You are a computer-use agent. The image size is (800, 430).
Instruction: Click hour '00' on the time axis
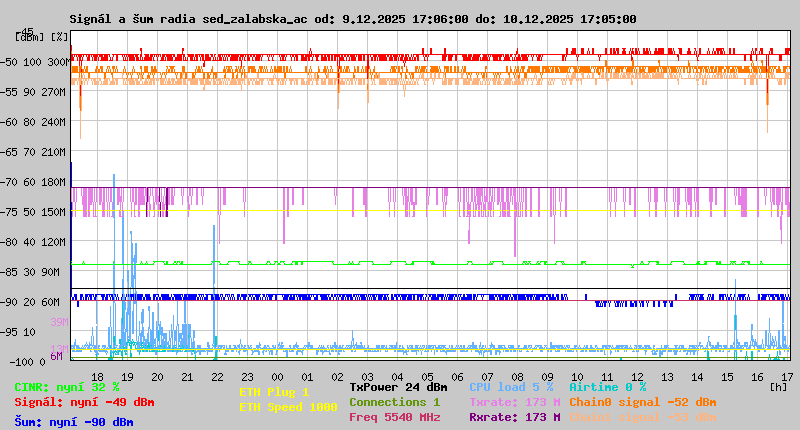(x=277, y=377)
